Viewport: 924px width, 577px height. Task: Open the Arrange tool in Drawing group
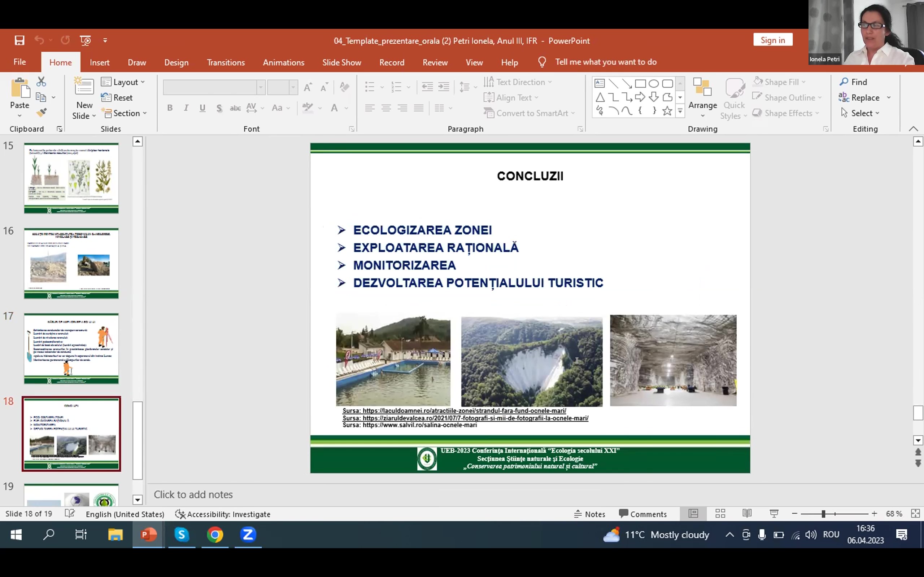click(702, 98)
